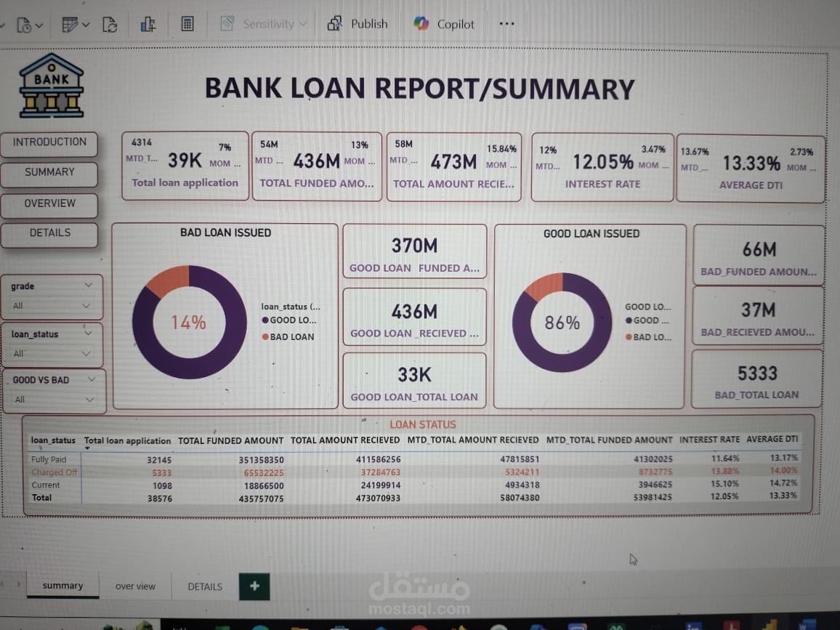The height and width of the screenshot is (630, 840).
Task: Open the over view page tab
Action: coord(135,586)
